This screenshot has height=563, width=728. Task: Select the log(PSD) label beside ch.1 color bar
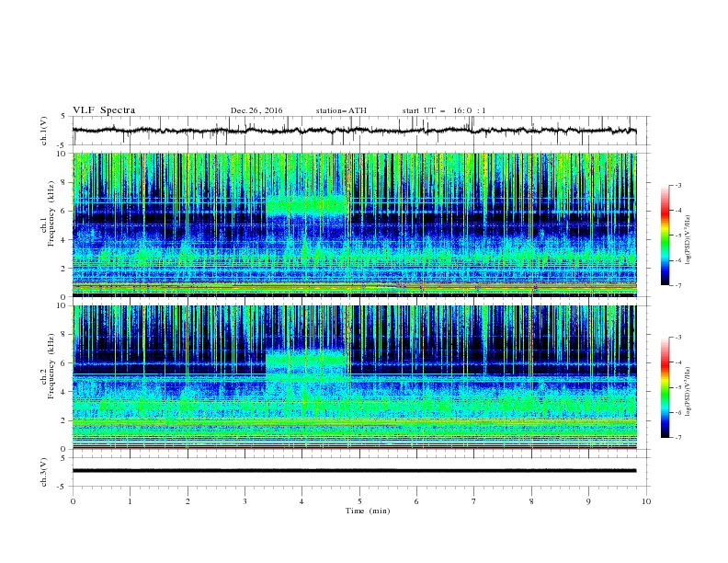pyautogui.click(x=688, y=240)
